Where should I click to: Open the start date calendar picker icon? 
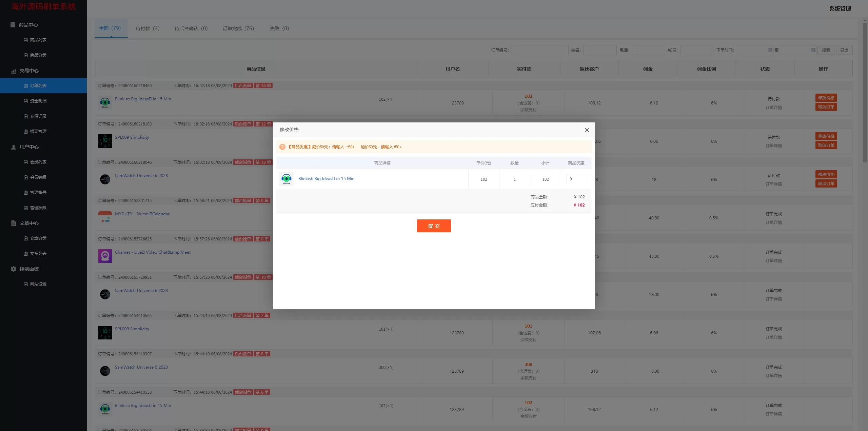coord(770,50)
